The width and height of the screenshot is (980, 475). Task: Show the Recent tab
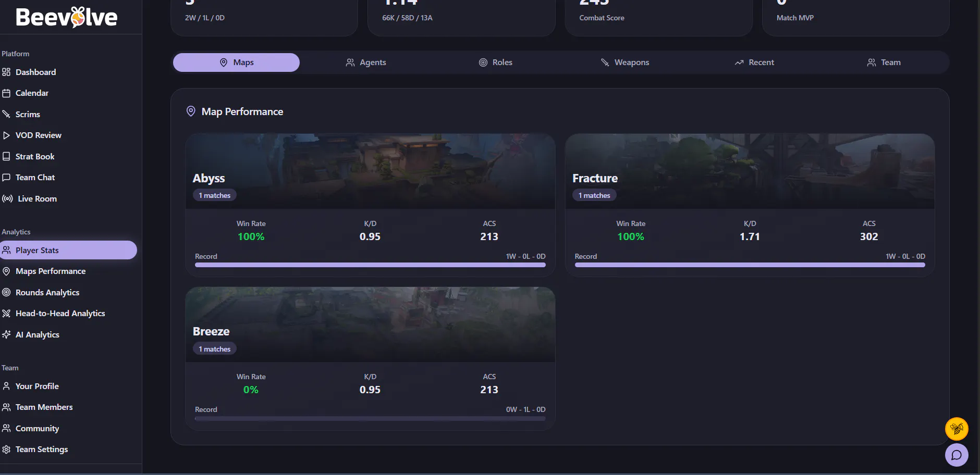(x=754, y=63)
